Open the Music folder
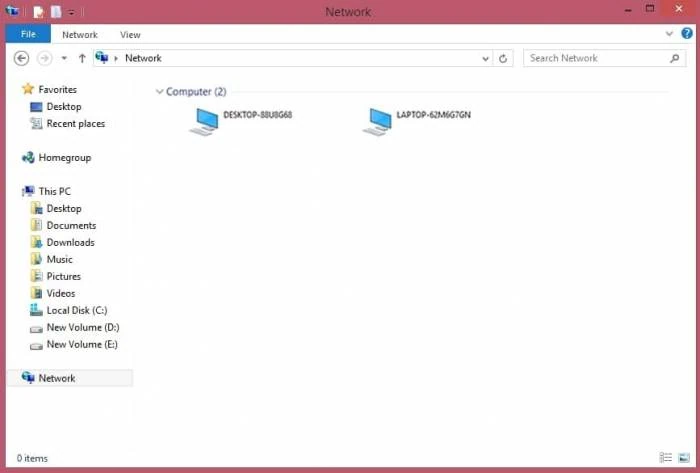Screen dimensions: 700x473 pyautogui.click(x=59, y=259)
